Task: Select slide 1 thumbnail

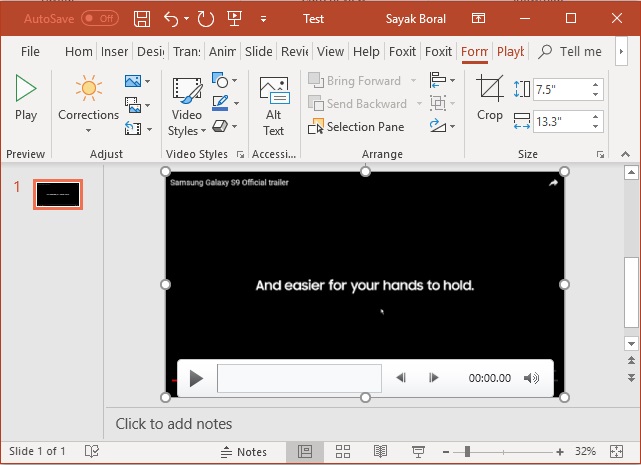Action: coord(58,194)
